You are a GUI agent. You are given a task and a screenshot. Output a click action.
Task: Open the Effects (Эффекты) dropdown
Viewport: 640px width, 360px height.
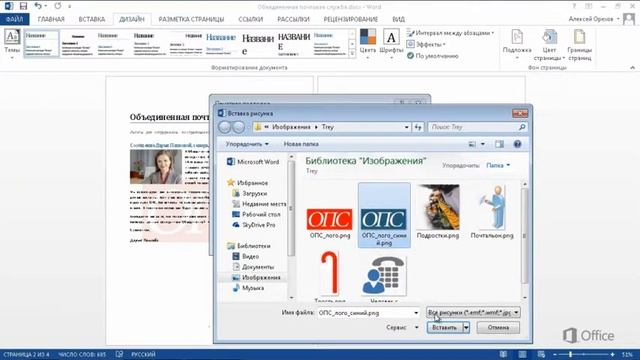[x=426, y=44]
